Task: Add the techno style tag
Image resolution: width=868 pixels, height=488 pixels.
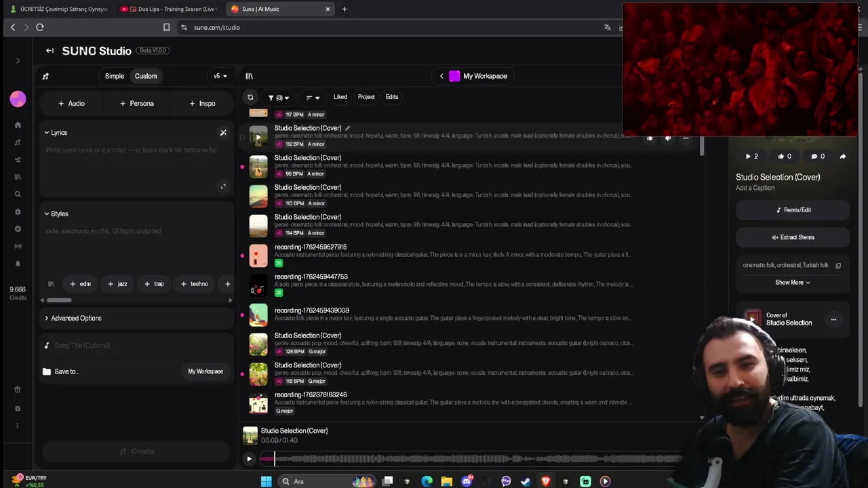Action: (195, 284)
